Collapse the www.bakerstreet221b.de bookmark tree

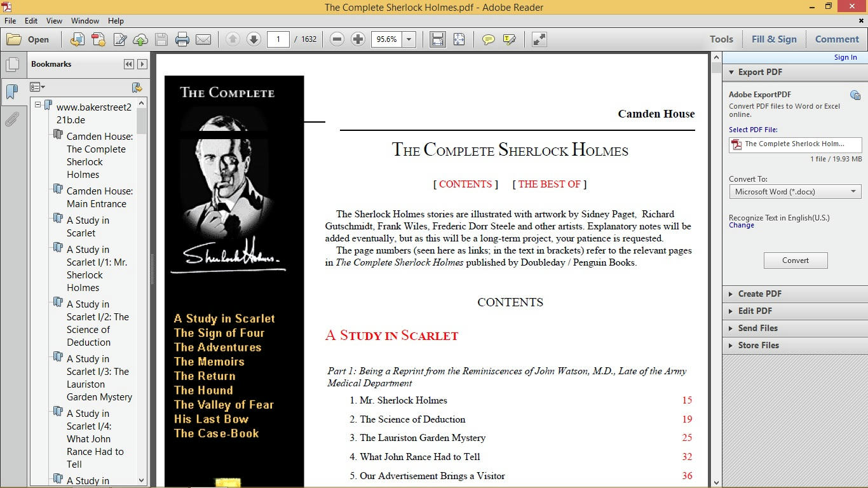pos(37,105)
